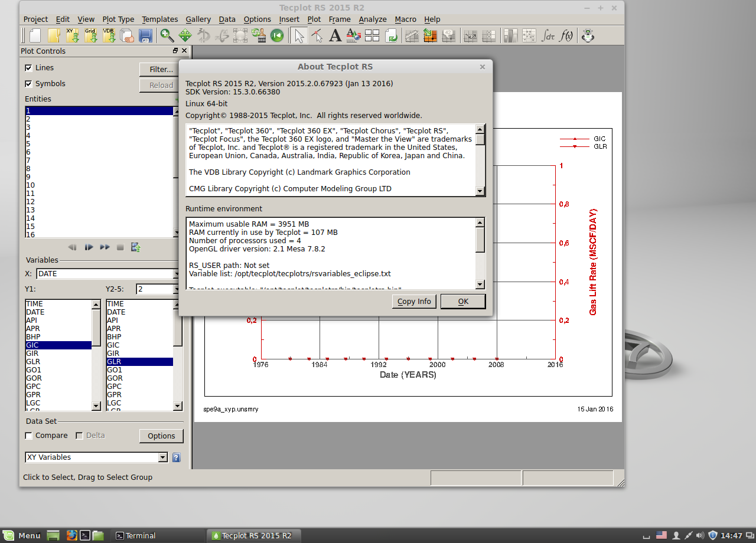Open the file manager taskbar icon
The width and height of the screenshot is (756, 543).
[x=98, y=535]
